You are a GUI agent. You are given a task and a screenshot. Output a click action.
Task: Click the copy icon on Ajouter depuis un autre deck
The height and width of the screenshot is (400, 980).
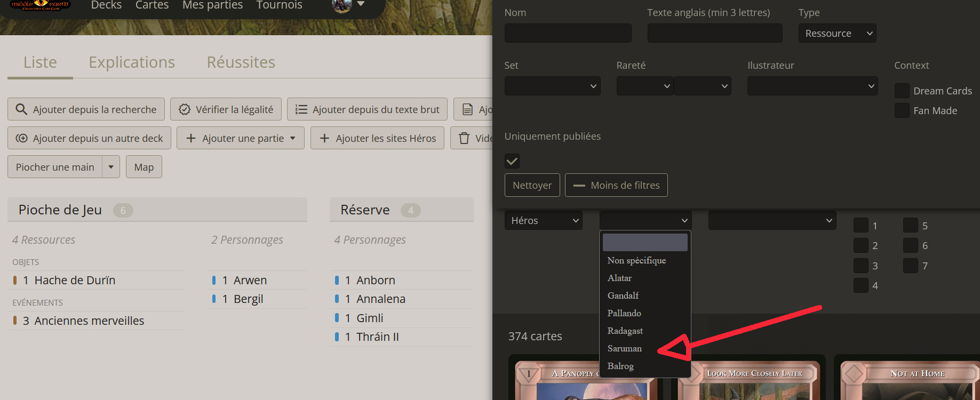22,138
